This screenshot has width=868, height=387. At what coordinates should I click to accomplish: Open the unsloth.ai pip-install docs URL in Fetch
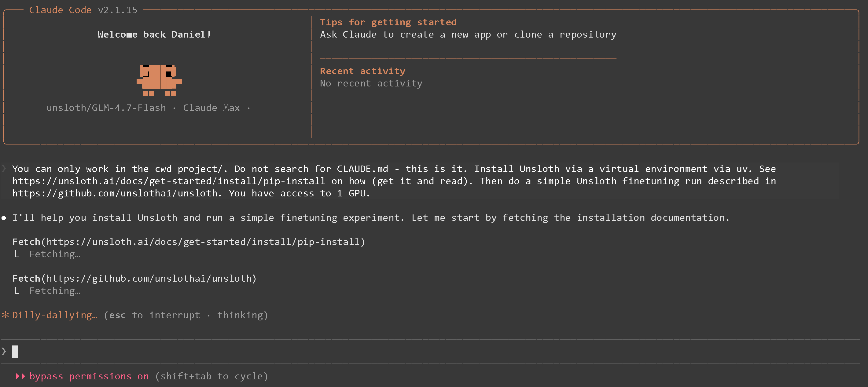(x=203, y=242)
